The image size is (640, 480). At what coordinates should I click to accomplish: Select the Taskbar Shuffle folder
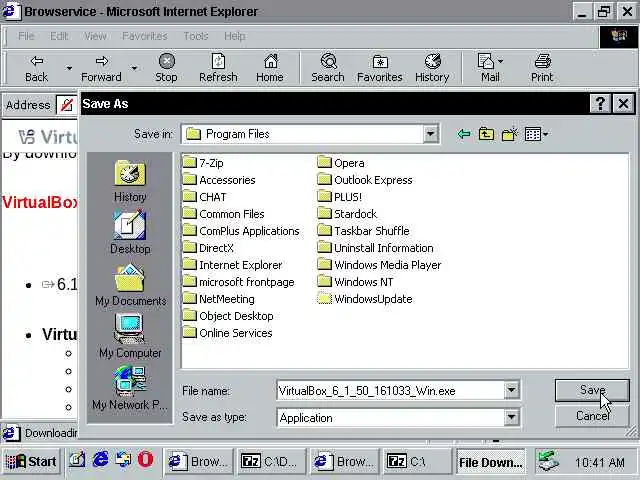click(x=363, y=231)
